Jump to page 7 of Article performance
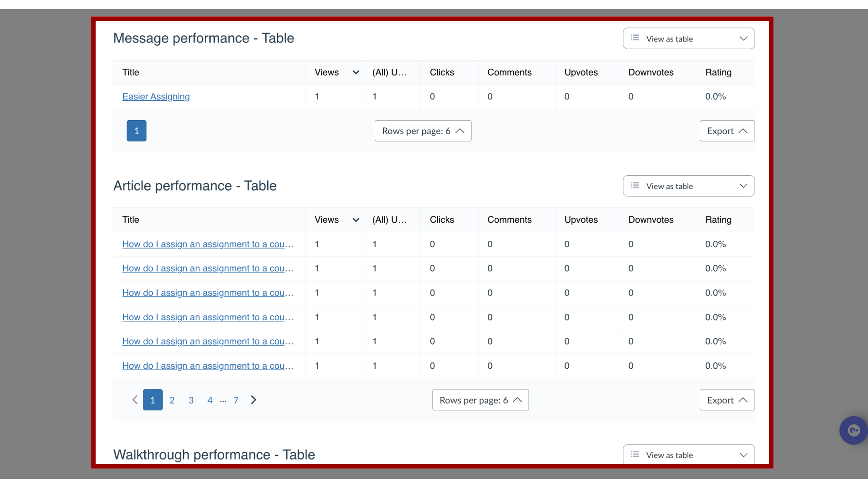Screen dimensions: 868x488 [x=236, y=400]
